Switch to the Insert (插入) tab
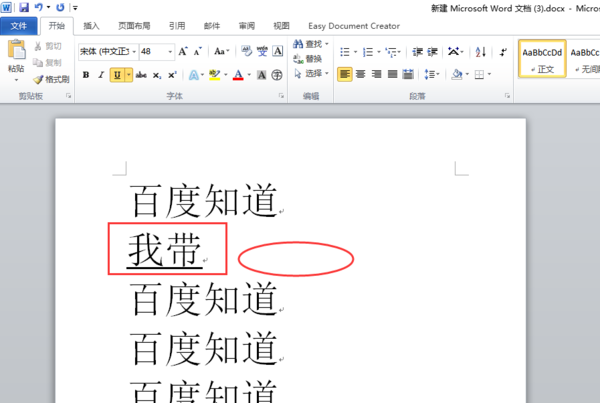Viewport: 600px width, 403px height. pos(91,26)
